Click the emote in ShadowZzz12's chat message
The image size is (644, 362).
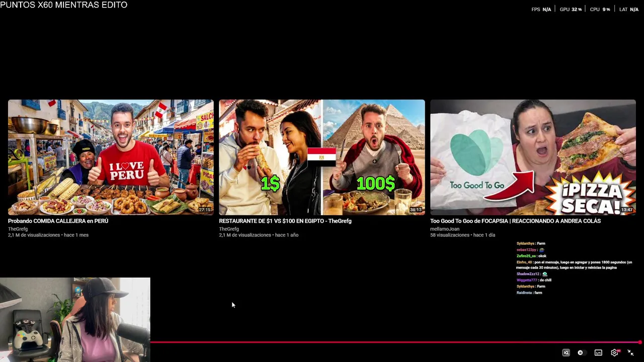point(545,274)
